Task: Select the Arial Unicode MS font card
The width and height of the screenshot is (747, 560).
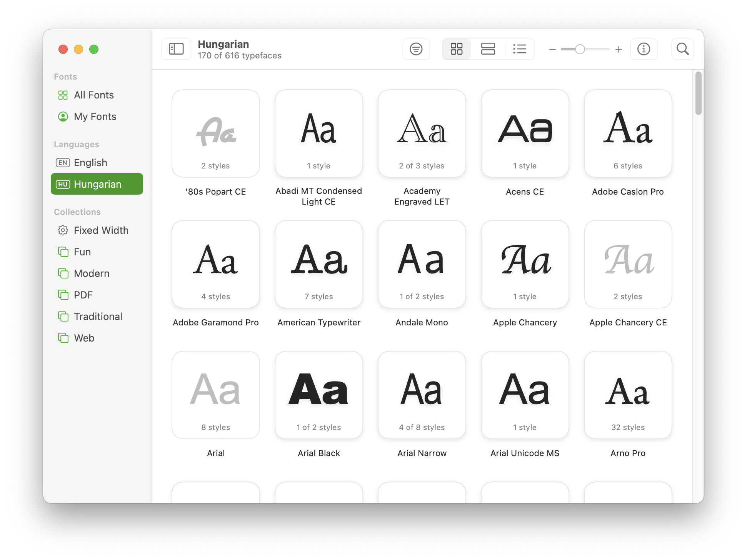Action: pyautogui.click(x=525, y=395)
